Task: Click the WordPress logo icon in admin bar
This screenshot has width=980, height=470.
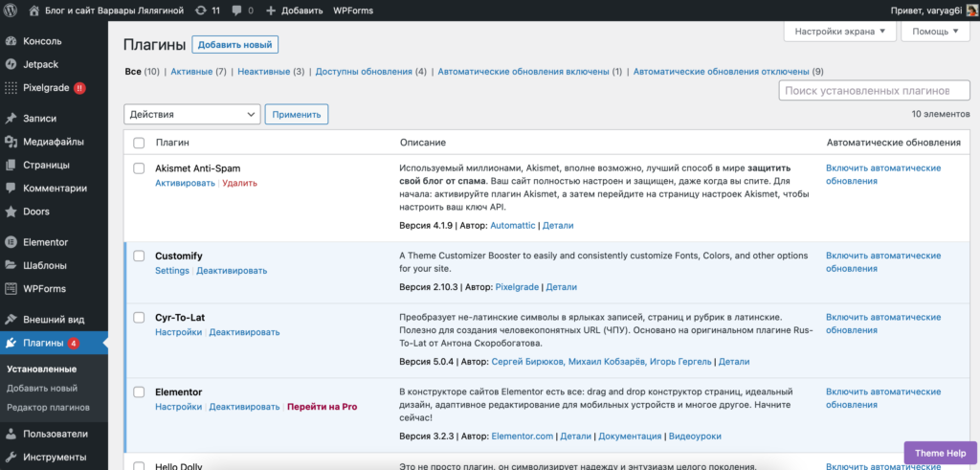Action: pyautogui.click(x=11, y=10)
